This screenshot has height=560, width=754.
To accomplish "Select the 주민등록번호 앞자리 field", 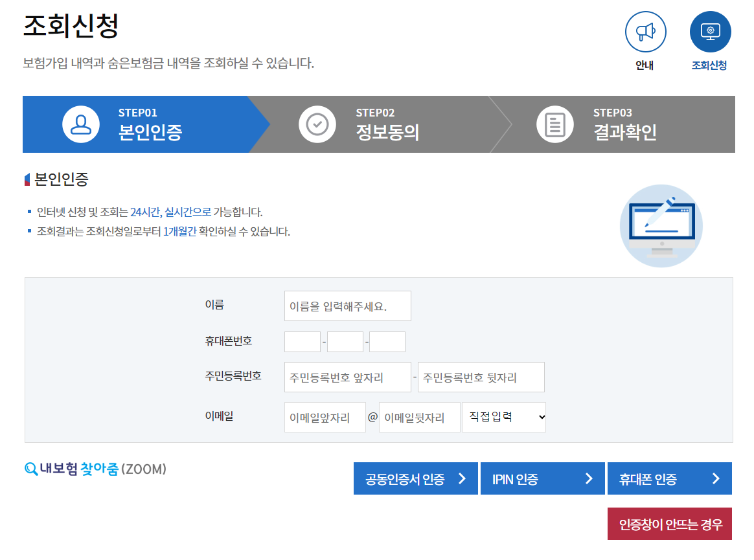I will click(x=347, y=377).
